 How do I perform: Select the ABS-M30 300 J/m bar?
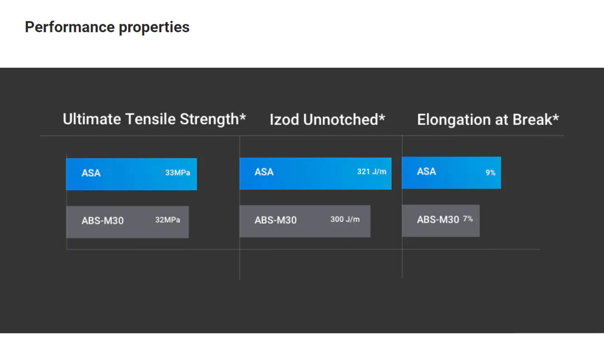(x=305, y=221)
